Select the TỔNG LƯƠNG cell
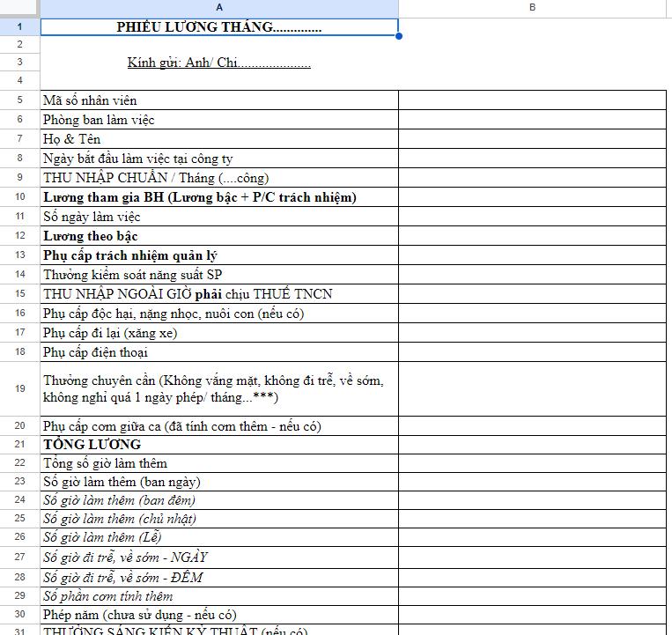This screenshot has height=635, width=672. [219, 445]
